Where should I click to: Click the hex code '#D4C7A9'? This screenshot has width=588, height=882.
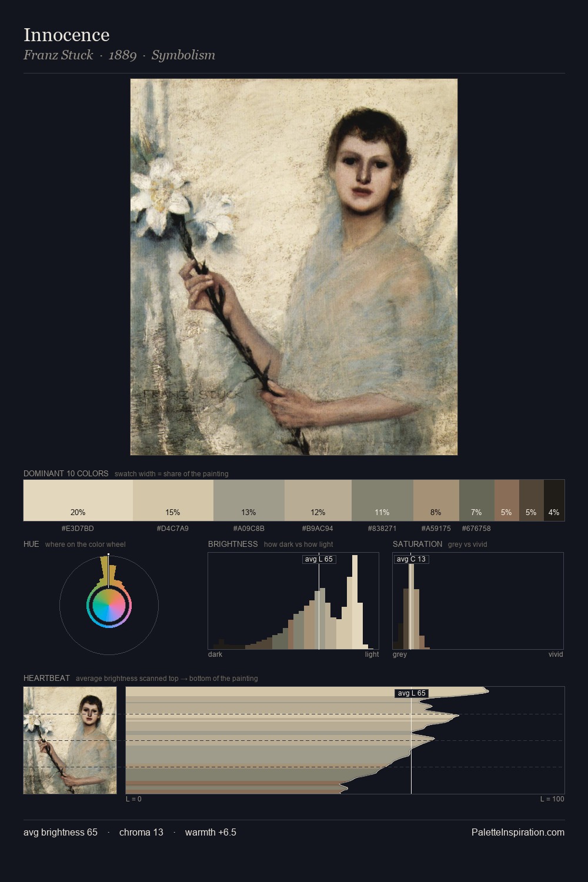tap(173, 529)
